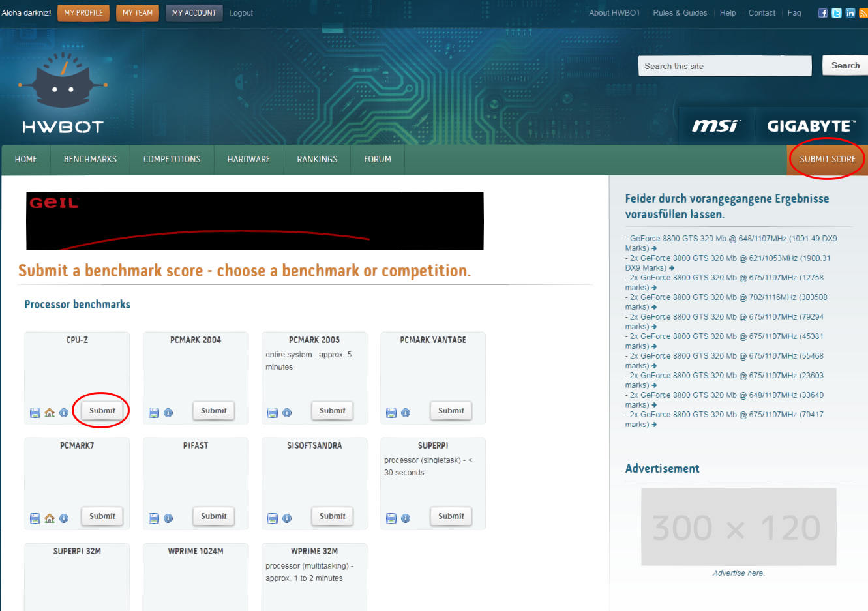Open the Benchmarks menu
This screenshot has width=868, height=611.
(x=90, y=159)
